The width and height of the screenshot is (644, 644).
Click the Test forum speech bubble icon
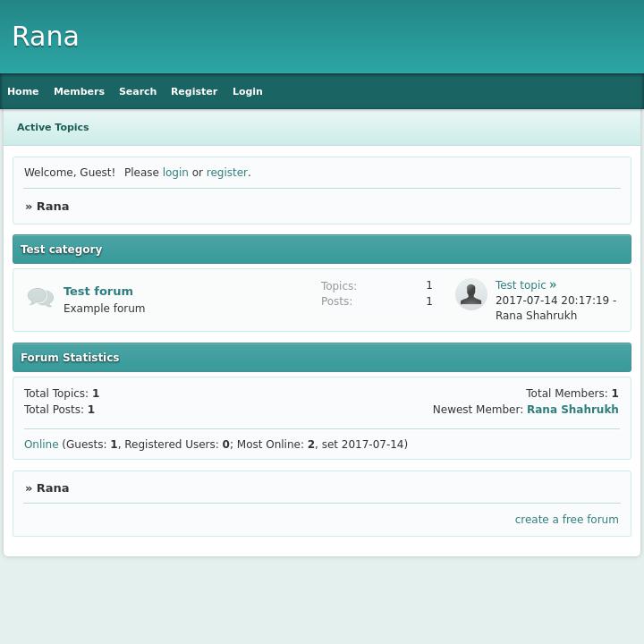[40, 298]
